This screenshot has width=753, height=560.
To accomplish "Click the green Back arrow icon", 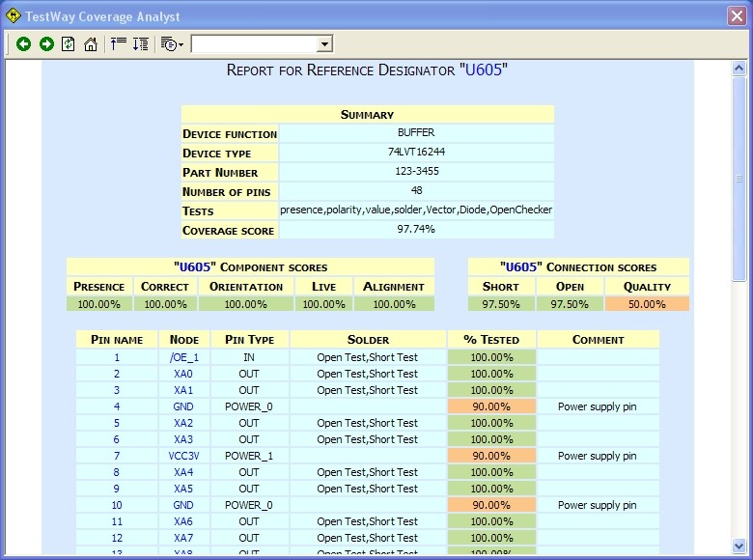I will (23, 44).
